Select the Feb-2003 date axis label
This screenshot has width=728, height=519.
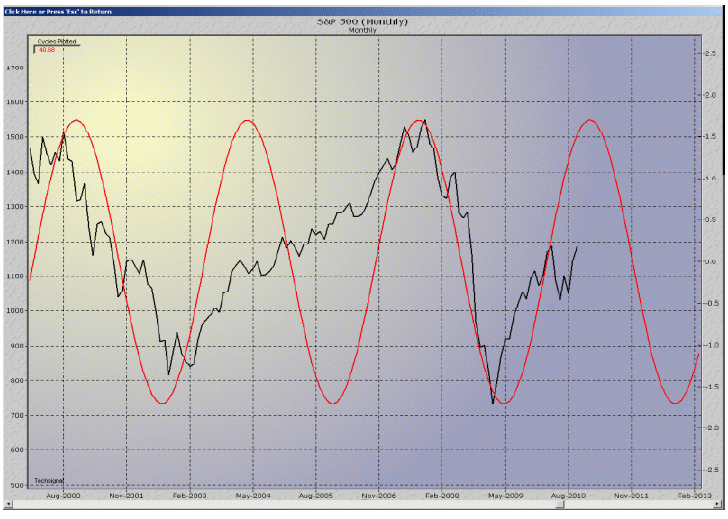189,494
